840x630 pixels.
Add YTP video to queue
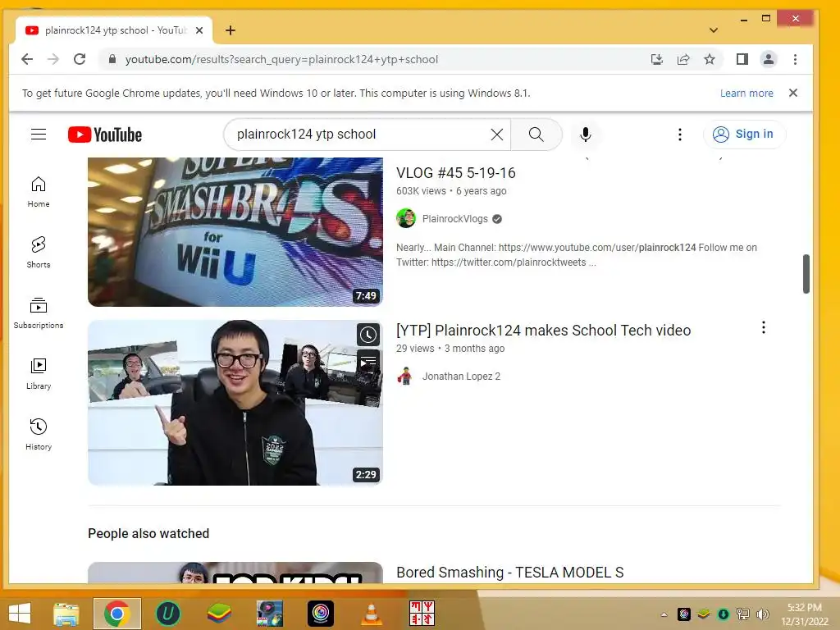coord(368,362)
